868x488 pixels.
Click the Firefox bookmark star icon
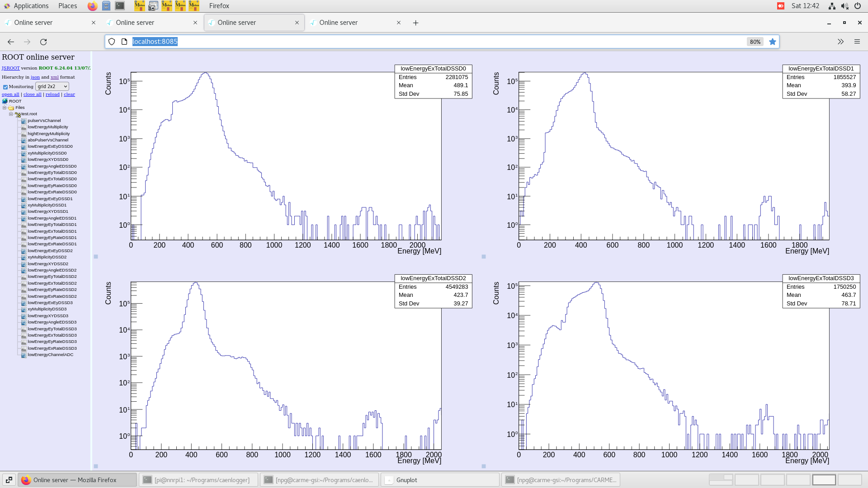pos(773,42)
